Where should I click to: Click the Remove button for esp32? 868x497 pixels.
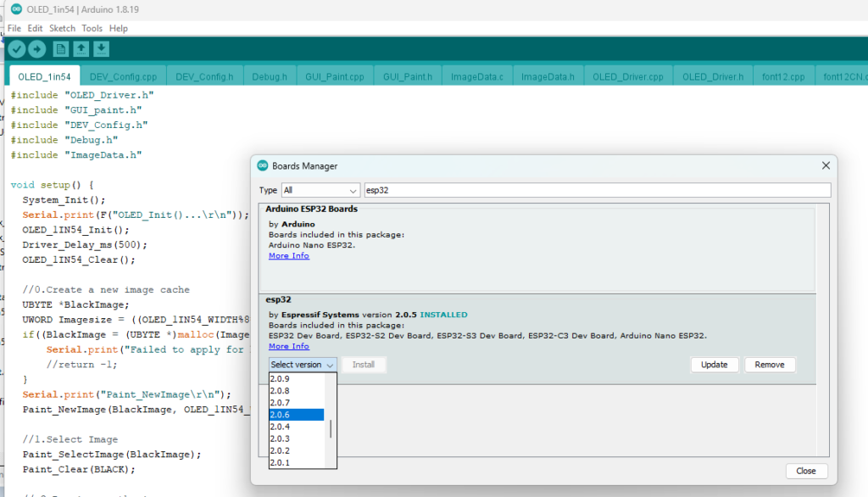click(x=770, y=365)
